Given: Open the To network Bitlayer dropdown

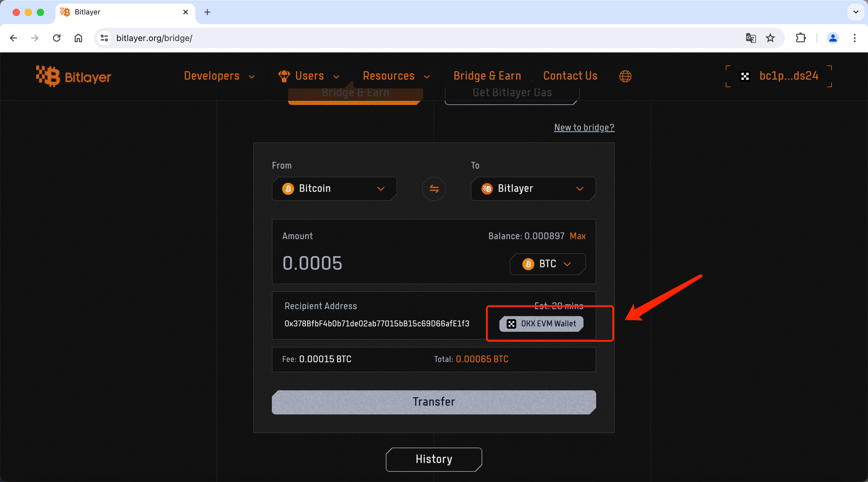Looking at the screenshot, I should [x=533, y=189].
